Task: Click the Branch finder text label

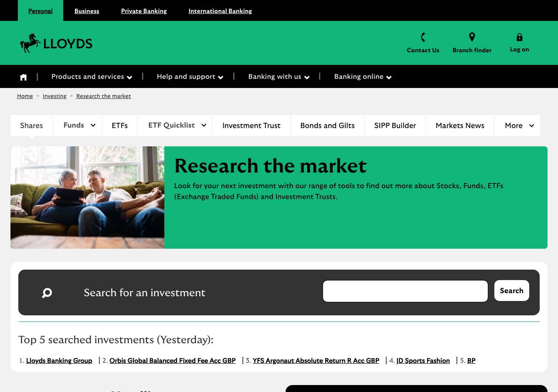Action: point(472,50)
